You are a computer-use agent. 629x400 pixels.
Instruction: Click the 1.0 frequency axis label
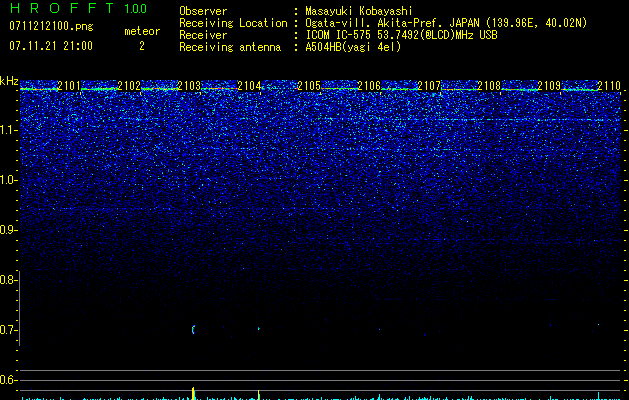pyautogui.click(x=8, y=180)
